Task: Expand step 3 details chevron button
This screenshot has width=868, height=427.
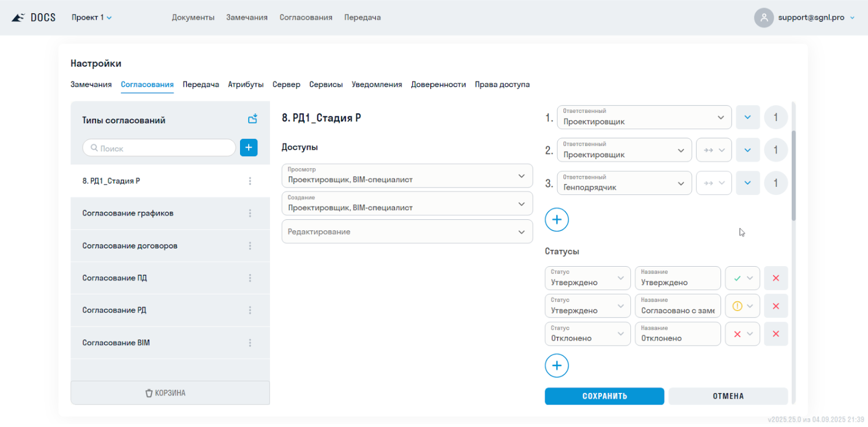Action: pos(747,183)
